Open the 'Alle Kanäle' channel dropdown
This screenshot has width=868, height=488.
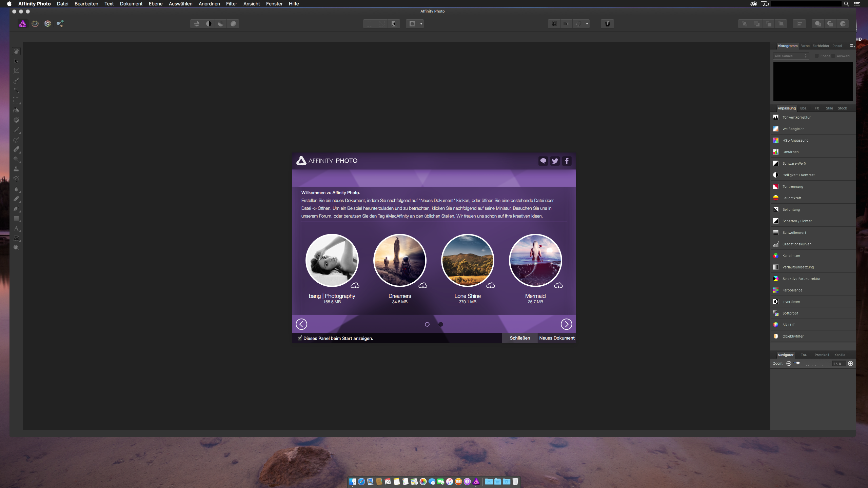(x=791, y=56)
